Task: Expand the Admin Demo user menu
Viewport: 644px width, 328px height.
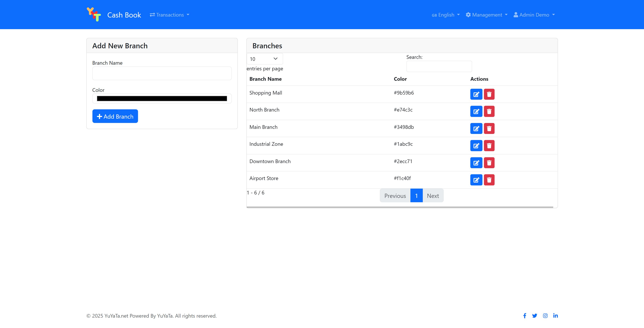Action: tap(534, 15)
